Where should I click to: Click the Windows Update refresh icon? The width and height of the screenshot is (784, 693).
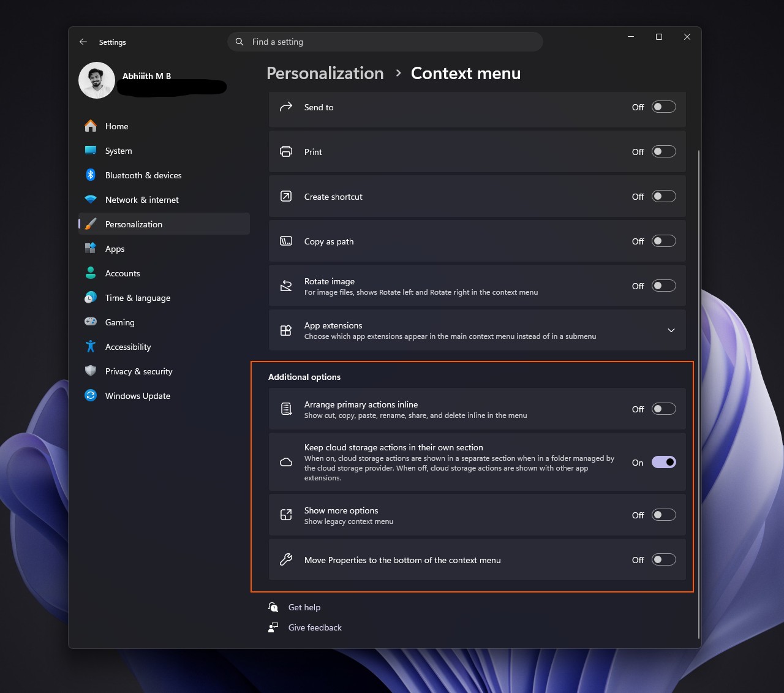click(91, 395)
